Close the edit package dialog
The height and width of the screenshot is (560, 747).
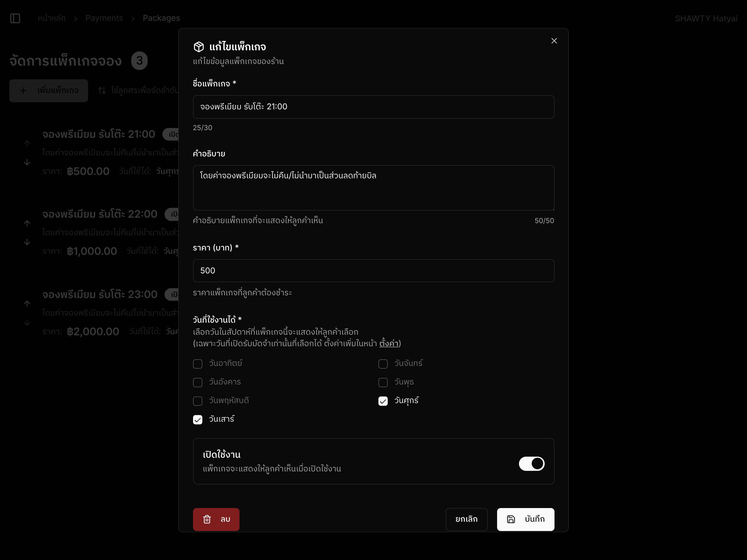554,41
